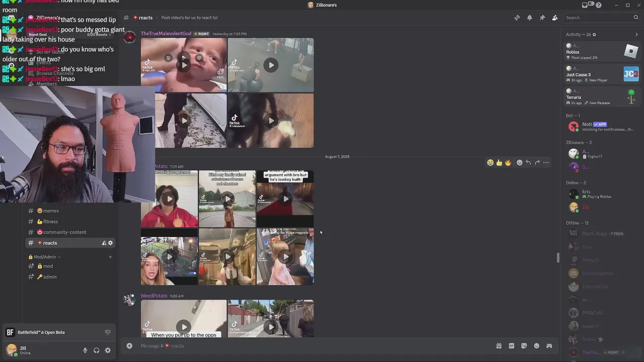
Task: Open the Zill user avatar panel
Action: pos(12,350)
